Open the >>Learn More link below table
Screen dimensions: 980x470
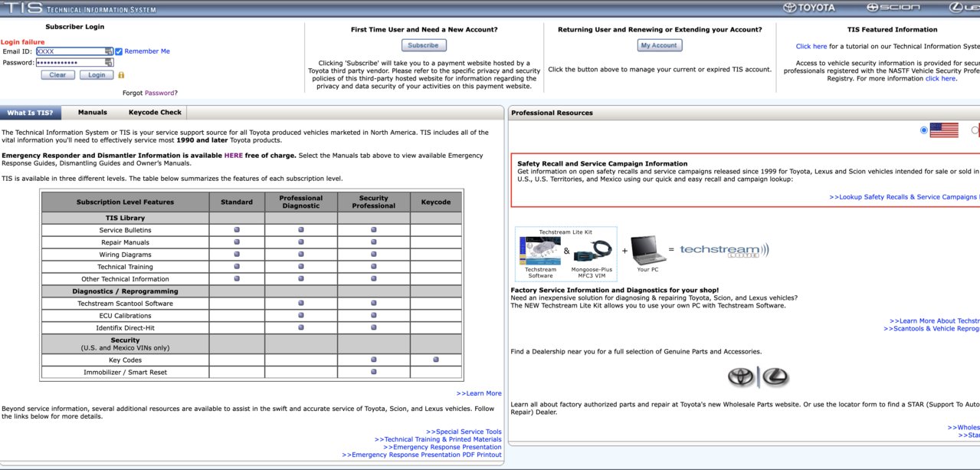[x=479, y=393]
